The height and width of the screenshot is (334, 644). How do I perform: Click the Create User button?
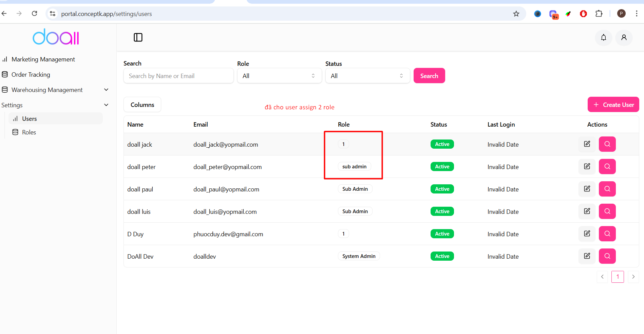[613, 105]
